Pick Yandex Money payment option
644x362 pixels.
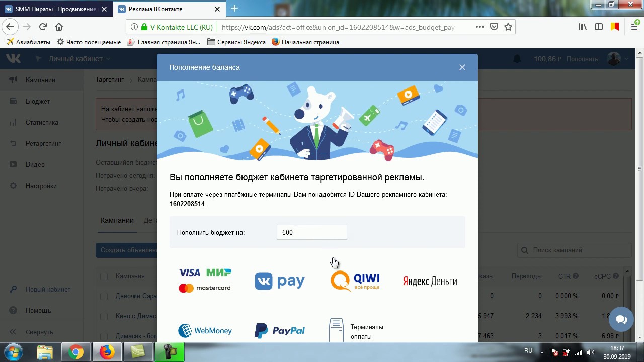coord(430,281)
